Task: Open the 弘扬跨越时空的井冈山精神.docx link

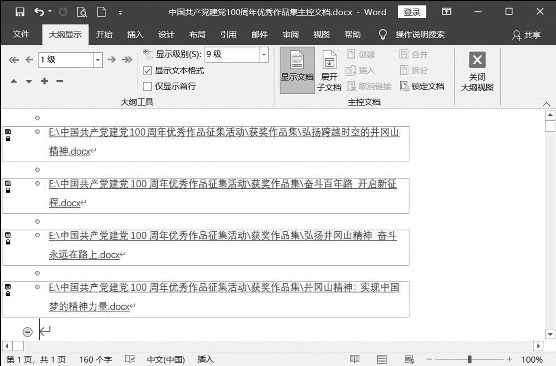Action: [x=224, y=142]
